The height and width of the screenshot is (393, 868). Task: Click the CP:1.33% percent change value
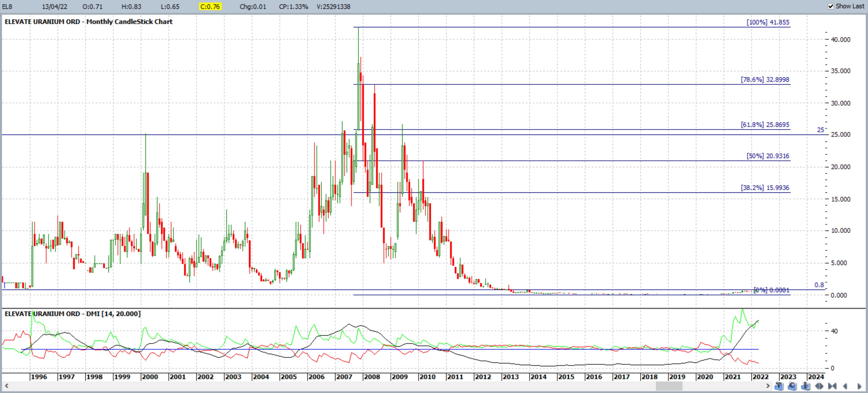293,7
